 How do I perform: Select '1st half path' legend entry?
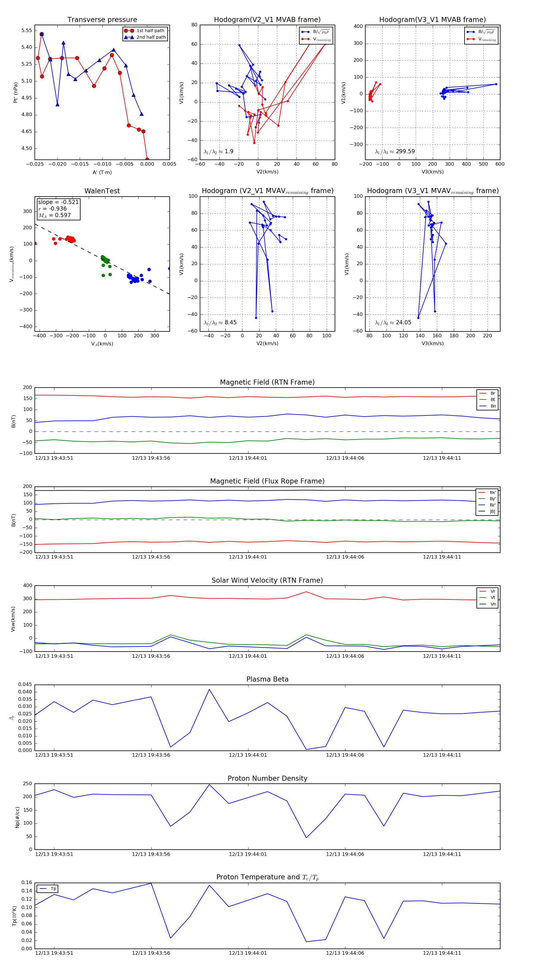145,31
